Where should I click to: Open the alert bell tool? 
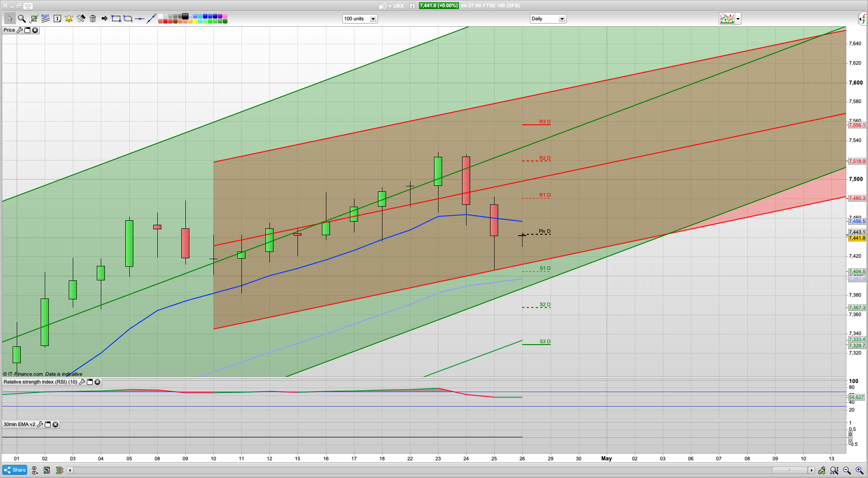(x=69, y=19)
